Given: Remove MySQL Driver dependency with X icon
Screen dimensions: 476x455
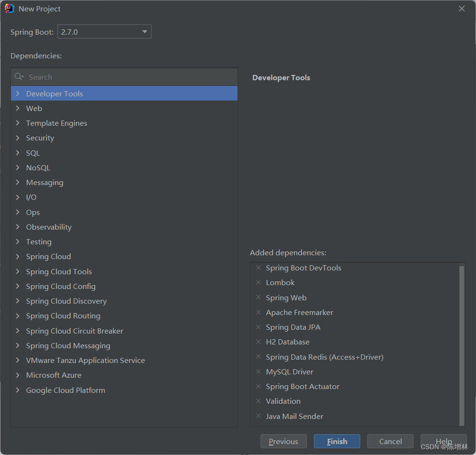Looking at the screenshot, I should 258,371.
